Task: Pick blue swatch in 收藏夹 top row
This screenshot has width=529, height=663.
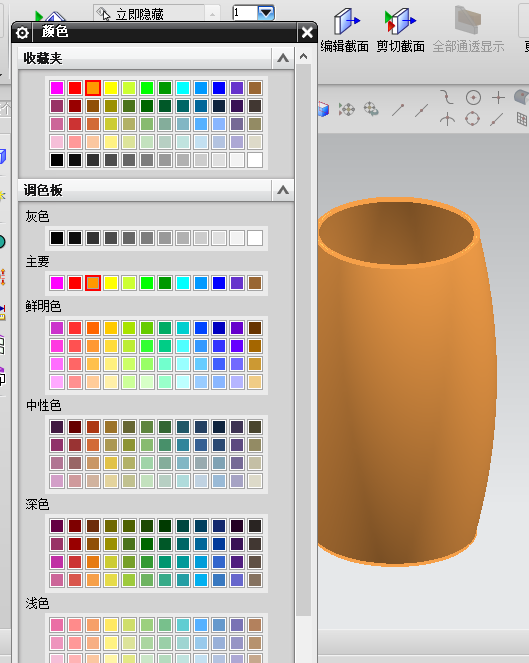Action: coord(219,88)
